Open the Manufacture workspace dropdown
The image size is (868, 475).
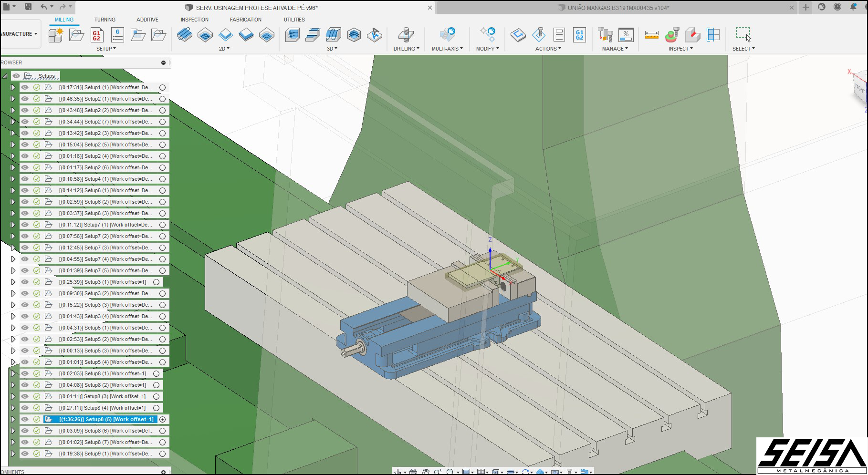(19, 34)
